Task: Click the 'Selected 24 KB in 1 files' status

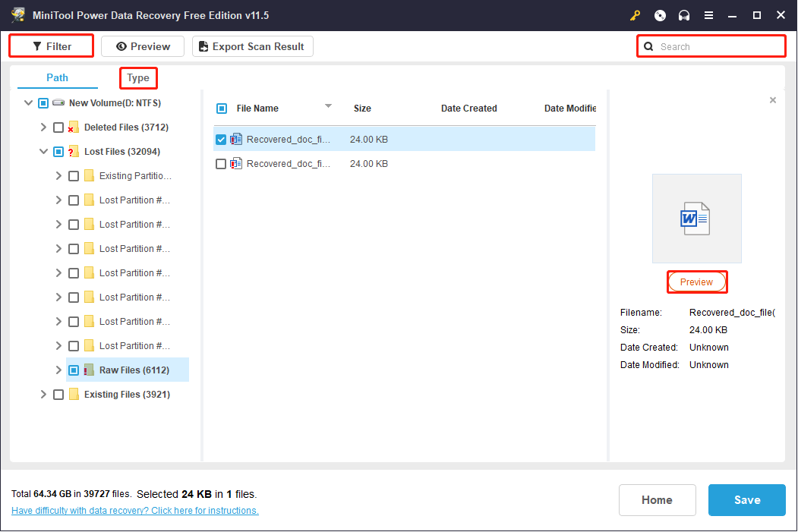Action: 197,494
